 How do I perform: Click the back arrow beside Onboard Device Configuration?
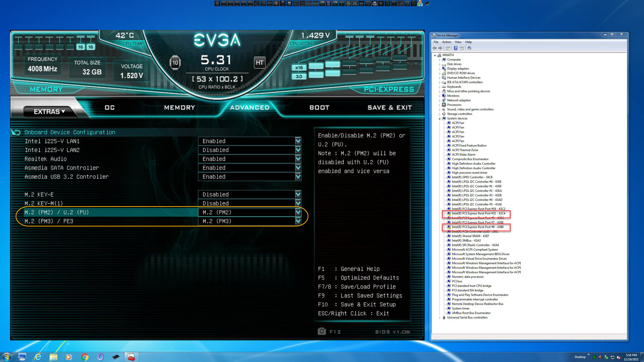[x=16, y=132]
